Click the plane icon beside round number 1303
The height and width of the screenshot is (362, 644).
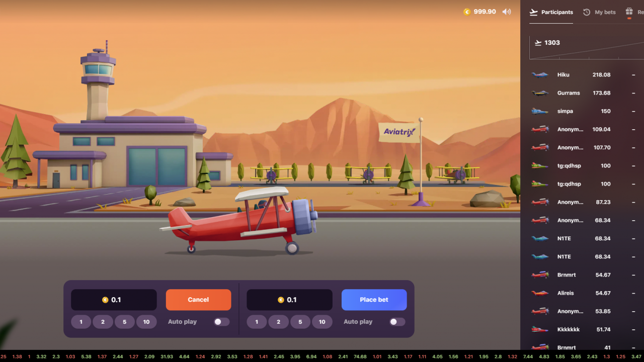538,43
